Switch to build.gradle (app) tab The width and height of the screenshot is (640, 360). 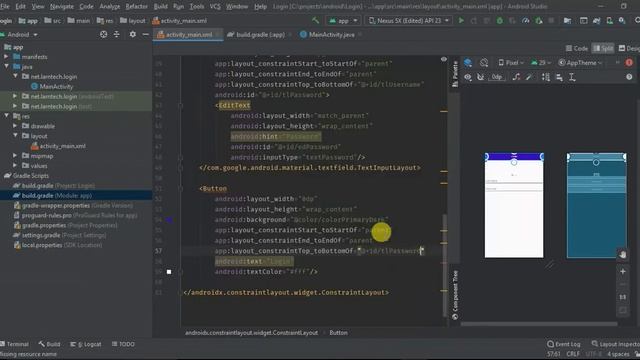(x=260, y=35)
